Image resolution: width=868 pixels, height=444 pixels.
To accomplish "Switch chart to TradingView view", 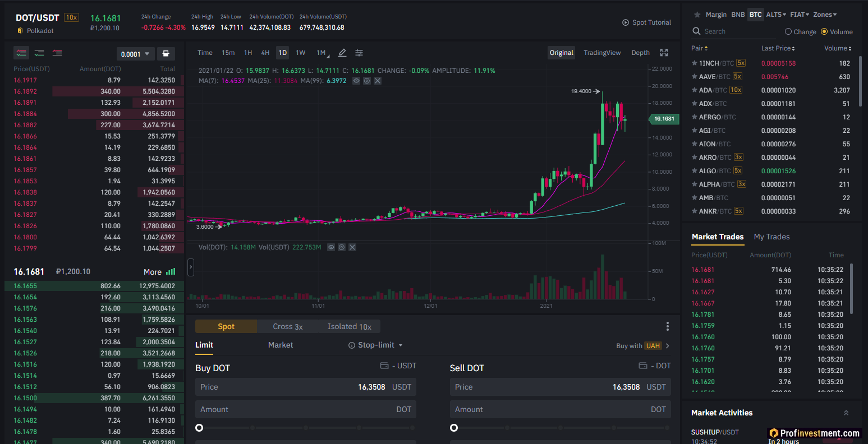I will 602,53.
